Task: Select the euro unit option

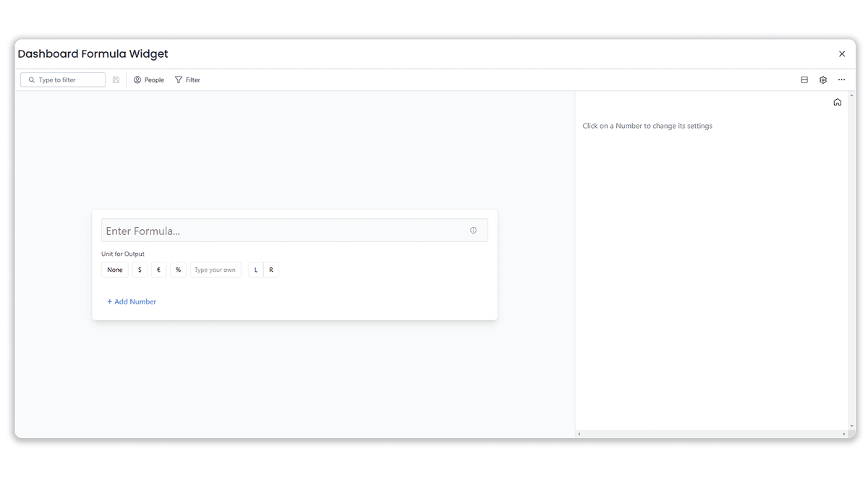Action: tap(158, 270)
